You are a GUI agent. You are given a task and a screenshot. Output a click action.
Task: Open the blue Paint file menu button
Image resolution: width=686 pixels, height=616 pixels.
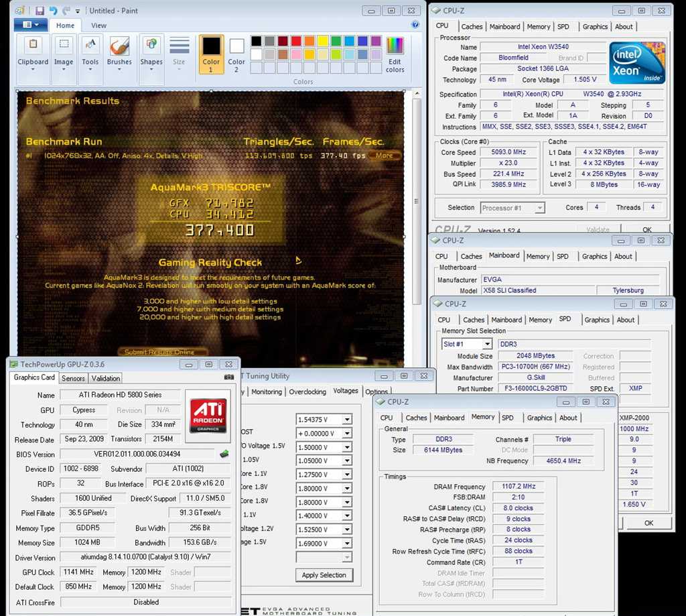tap(31, 25)
